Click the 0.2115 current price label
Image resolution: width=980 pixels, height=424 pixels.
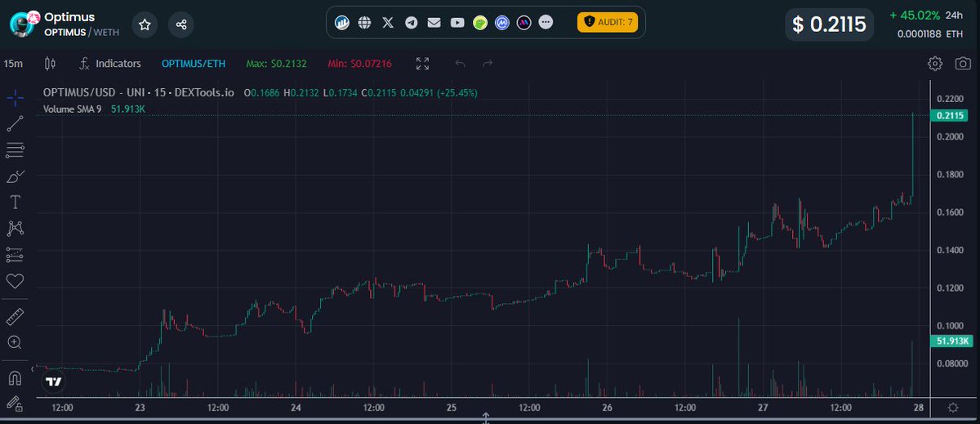click(952, 115)
